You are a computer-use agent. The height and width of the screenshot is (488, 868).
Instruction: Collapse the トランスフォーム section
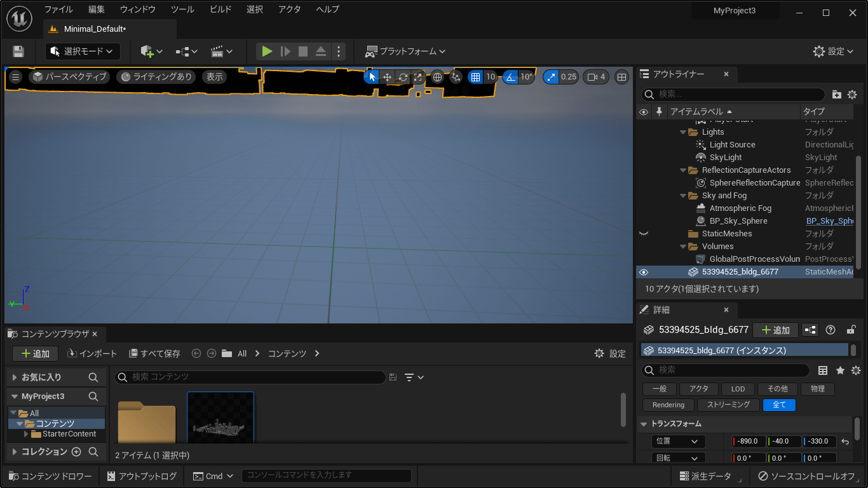pos(644,424)
